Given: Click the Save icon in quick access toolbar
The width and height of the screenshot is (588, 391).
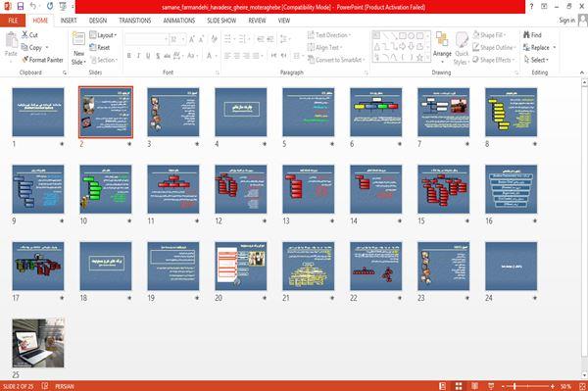Looking at the screenshot, I should 21,6.
